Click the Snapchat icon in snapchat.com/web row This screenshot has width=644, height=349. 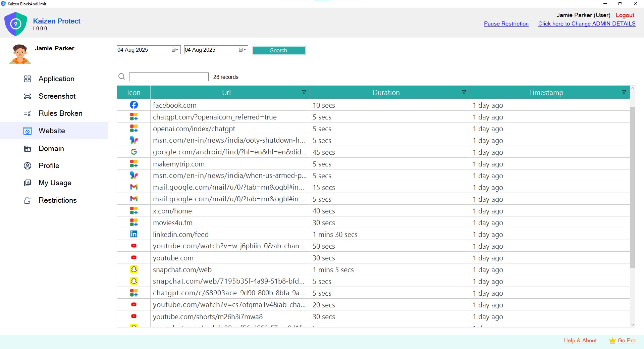click(134, 269)
